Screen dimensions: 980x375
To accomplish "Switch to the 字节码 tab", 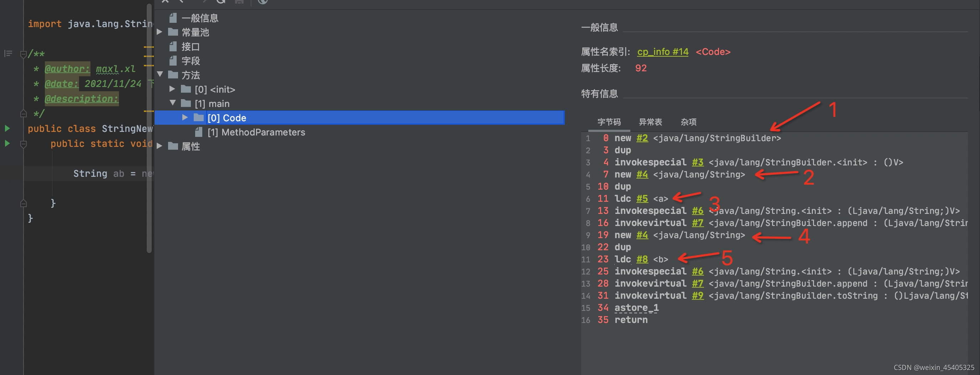I will click(x=609, y=122).
